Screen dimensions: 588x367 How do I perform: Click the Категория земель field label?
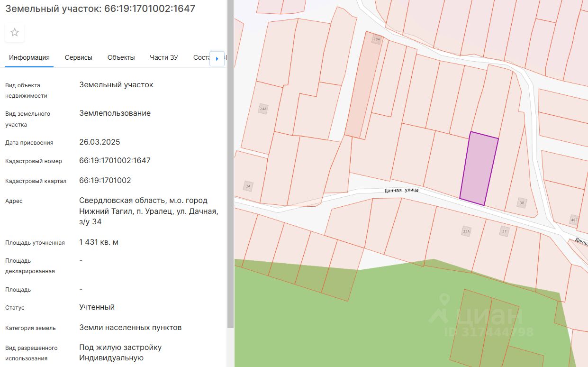pyautogui.click(x=30, y=328)
